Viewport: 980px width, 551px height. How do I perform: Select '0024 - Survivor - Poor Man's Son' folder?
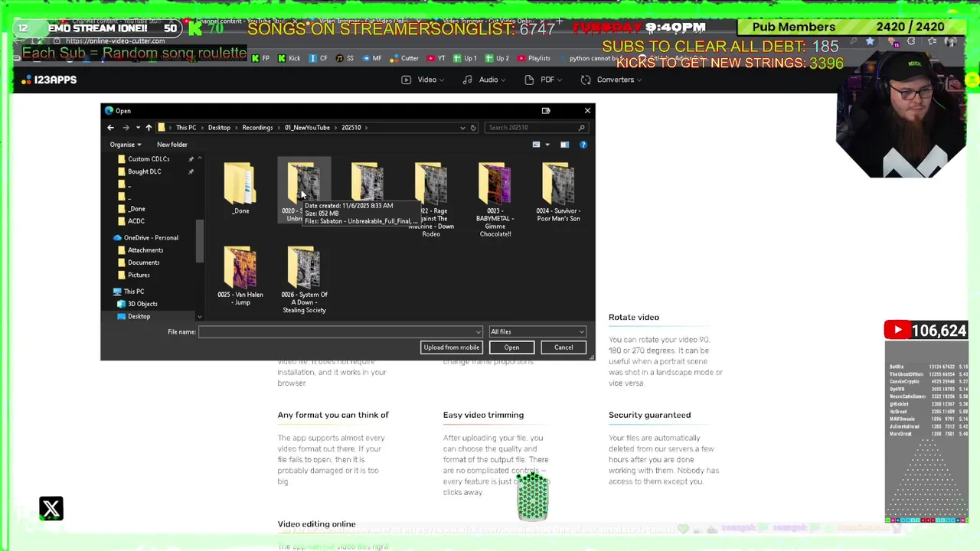coord(558,192)
